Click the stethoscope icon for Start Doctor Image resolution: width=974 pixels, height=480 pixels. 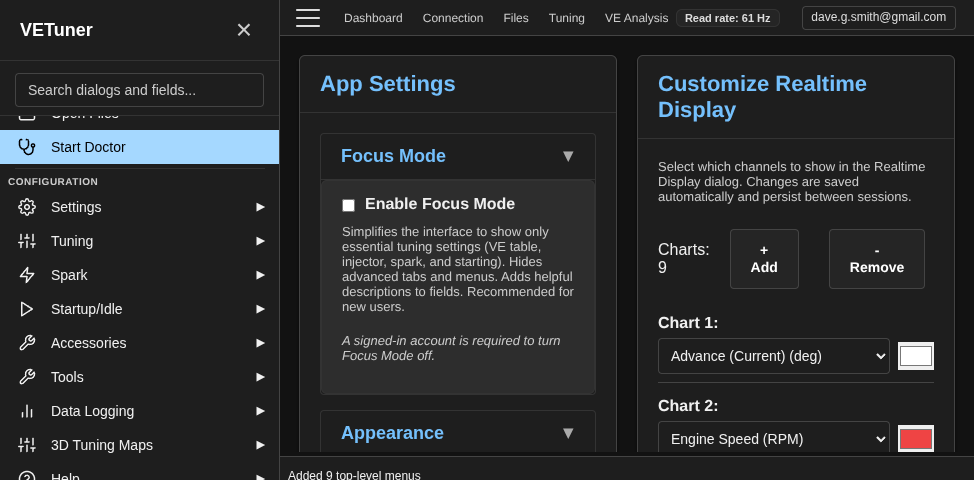tap(27, 147)
